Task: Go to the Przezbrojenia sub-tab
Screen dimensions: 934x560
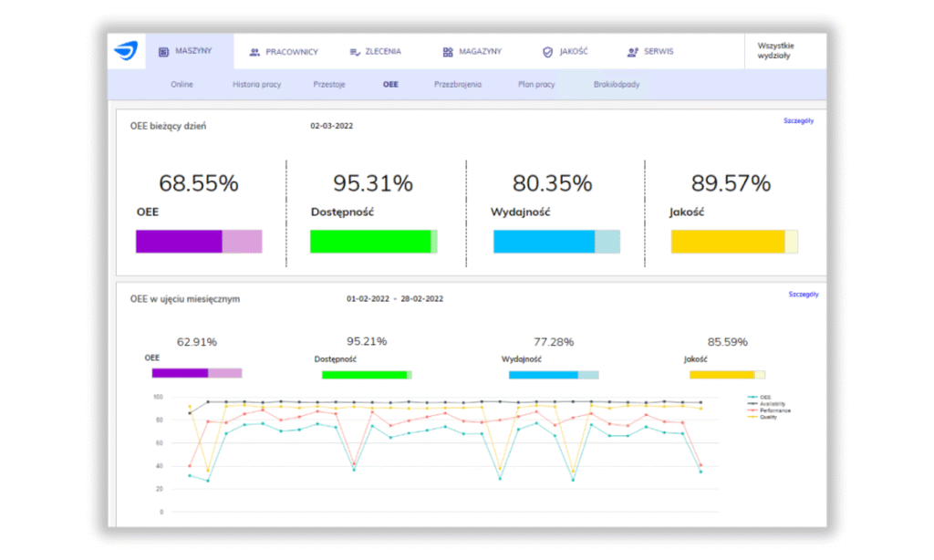Action: [458, 84]
